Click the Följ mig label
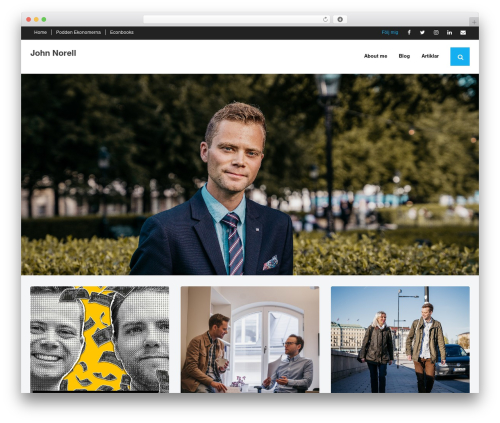Image resolution: width=500 pixels, height=423 pixels. coord(390,32)
